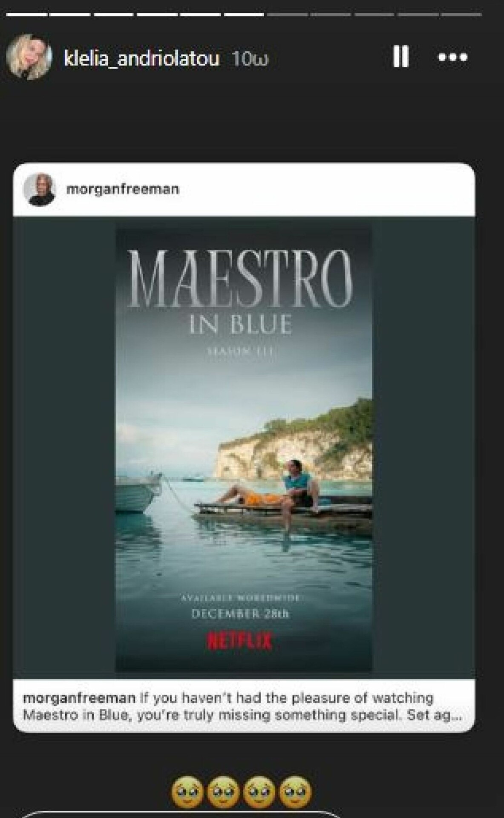Open klelia_andriolatou profile picture
The image size is (504, 818).
pos(29,56)
